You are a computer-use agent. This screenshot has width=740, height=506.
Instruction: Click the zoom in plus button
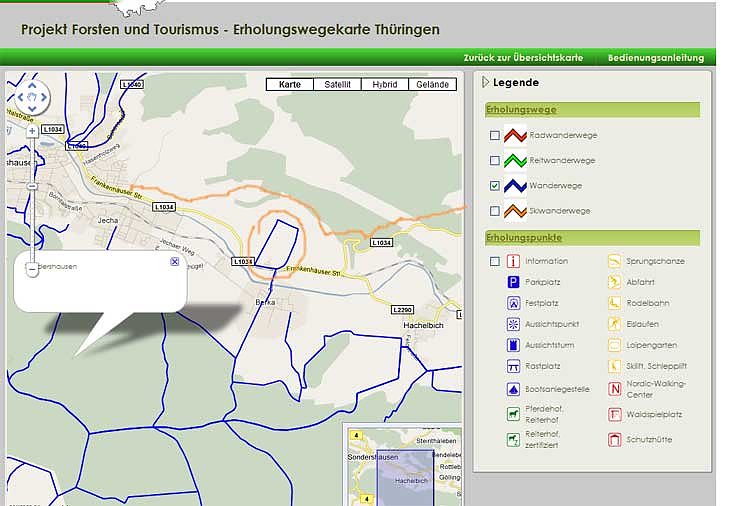pyautogui.click(x=32, y=131)
